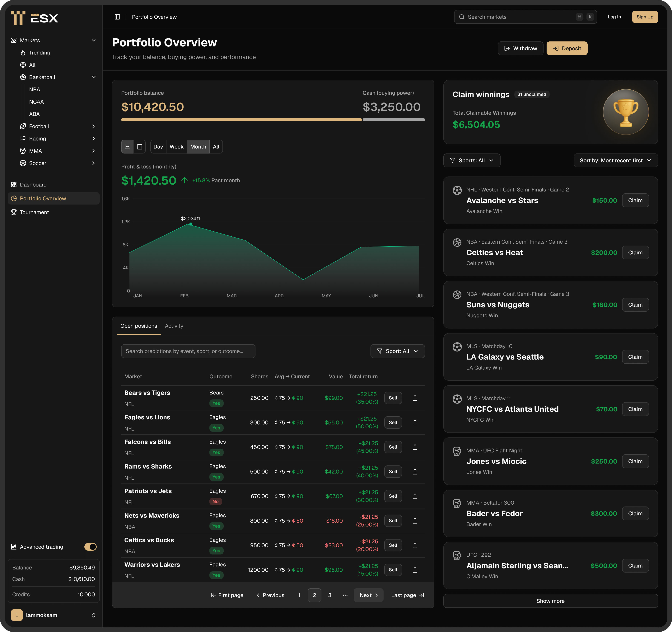Screen dimensions: 672x632
Task: Click the Jones vs Miocic MMA icon
Action: pyautogui.click(x=457, y=451)
